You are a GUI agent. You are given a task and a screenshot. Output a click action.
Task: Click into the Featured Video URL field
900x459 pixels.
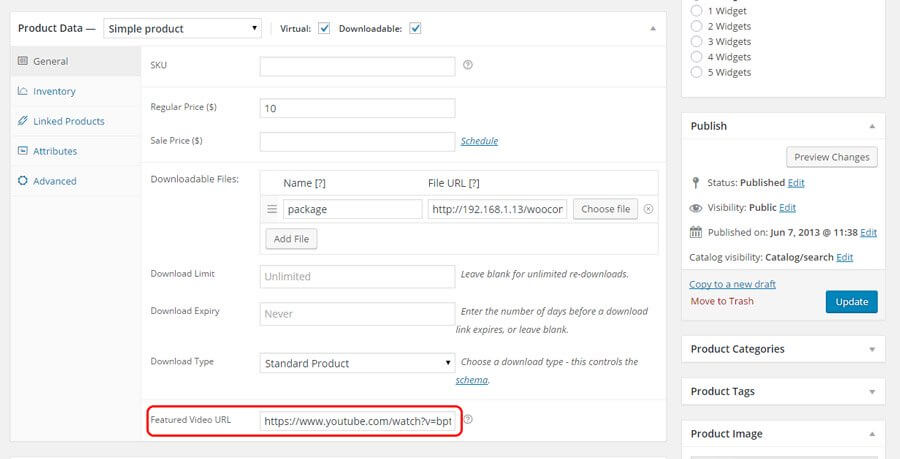click(357, 421)
